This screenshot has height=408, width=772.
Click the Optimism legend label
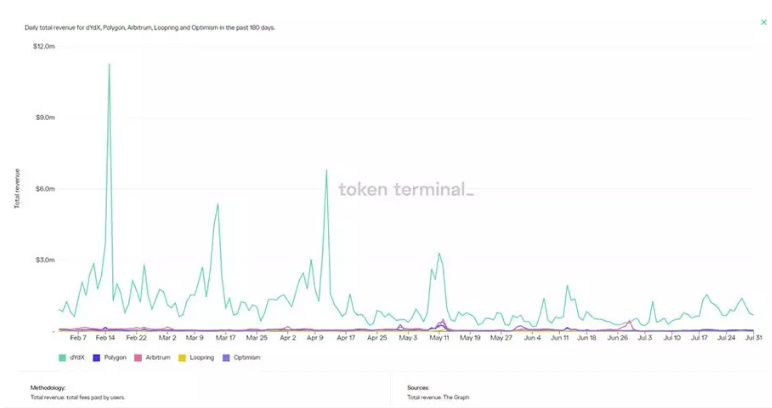pos(246,357)
